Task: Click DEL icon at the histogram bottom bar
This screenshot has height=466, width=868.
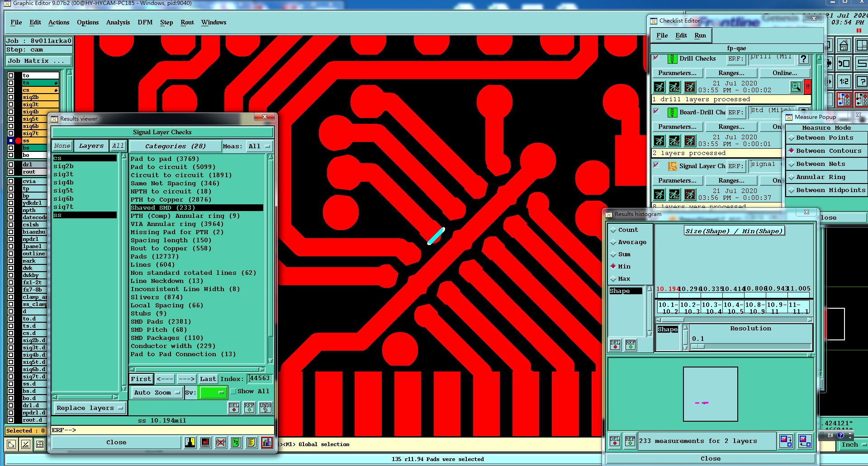Action: coord(615,441)
